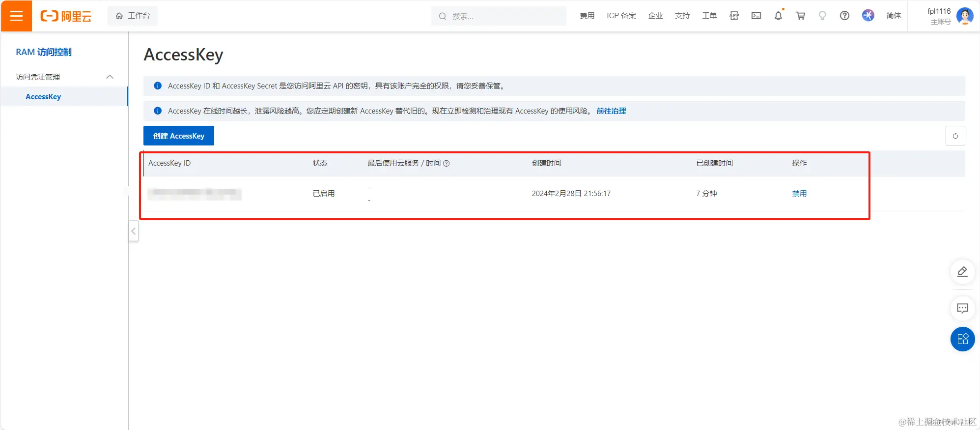
Task: Open the 费用 billing menu
Action: [587, 16]
